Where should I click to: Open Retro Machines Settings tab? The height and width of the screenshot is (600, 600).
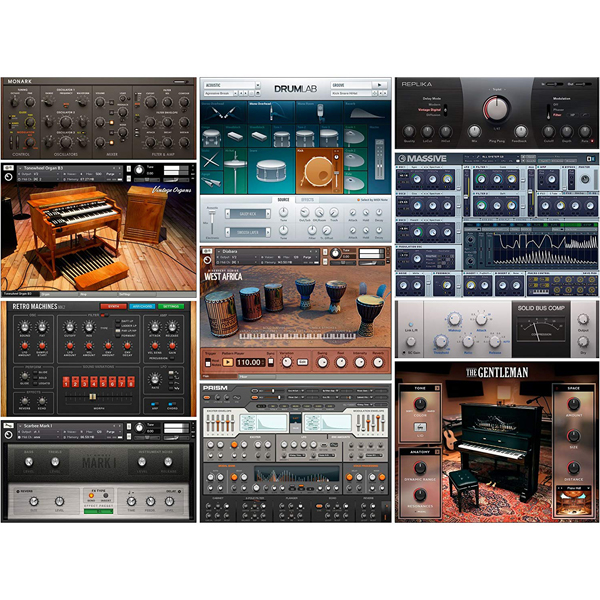click(x=171, y=307)
